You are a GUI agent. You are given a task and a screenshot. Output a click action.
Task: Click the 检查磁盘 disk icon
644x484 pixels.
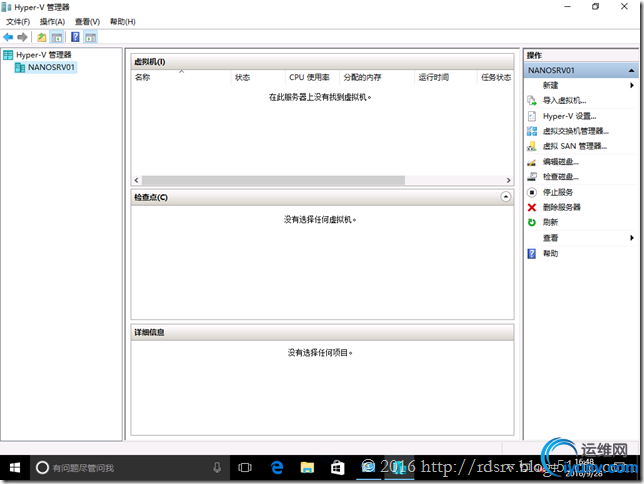pyautogui.click(x=532, y=177)
